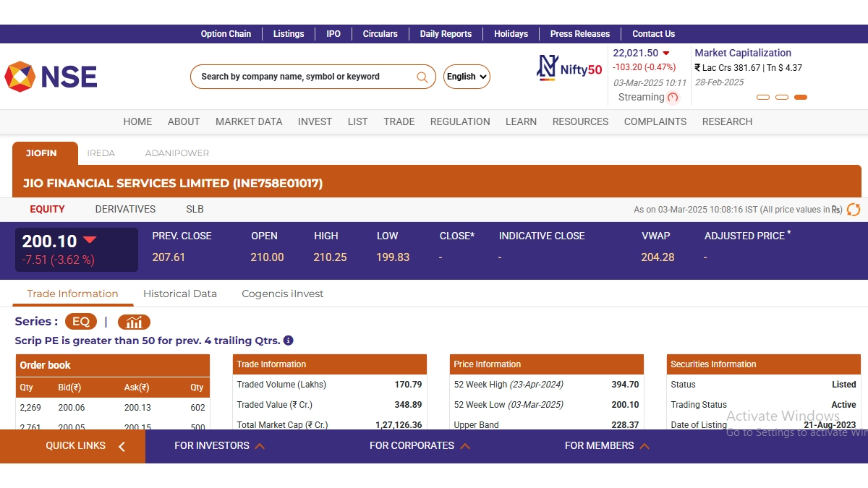Collapse Quick Links with the left chevron

point(122,447)
